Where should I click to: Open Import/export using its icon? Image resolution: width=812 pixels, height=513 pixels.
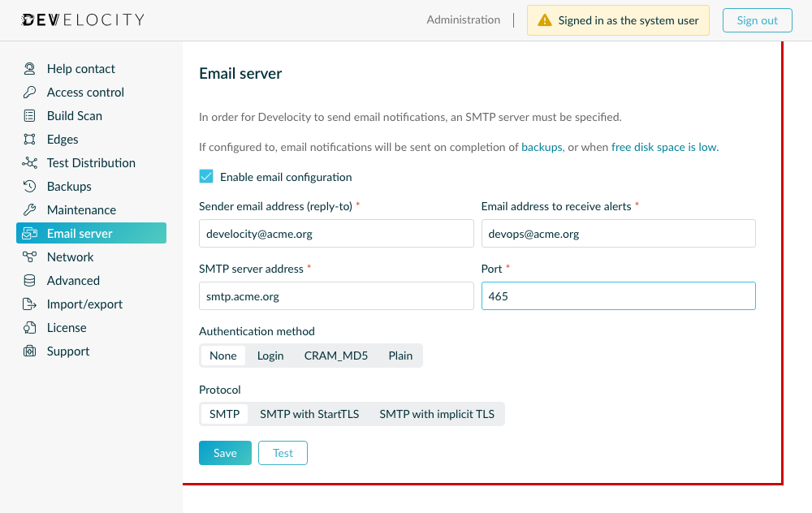click(28, 304)
